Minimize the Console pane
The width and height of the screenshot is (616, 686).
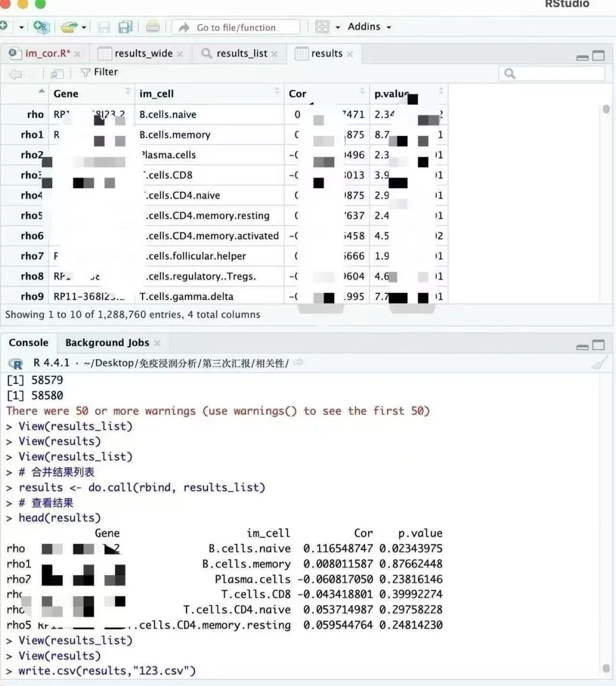click(x=582, y=346)
